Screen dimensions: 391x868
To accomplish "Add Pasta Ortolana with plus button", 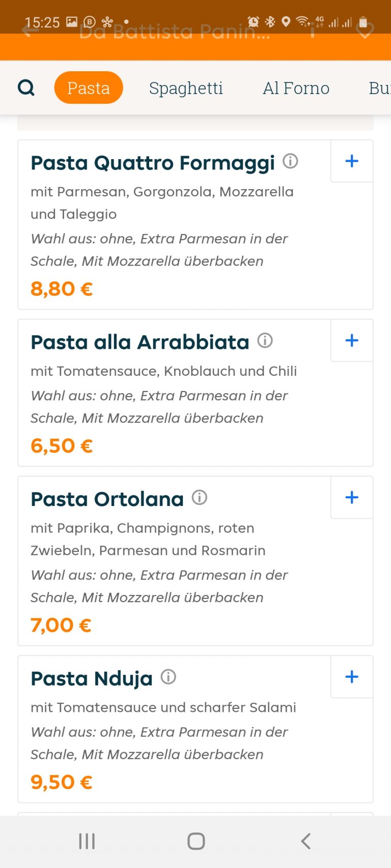I will (352, 497).
